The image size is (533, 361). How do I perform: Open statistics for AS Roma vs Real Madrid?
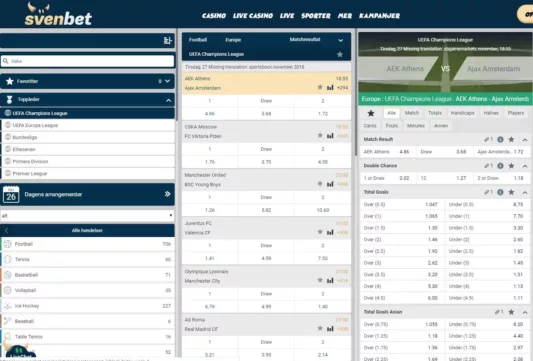(330, 329)
